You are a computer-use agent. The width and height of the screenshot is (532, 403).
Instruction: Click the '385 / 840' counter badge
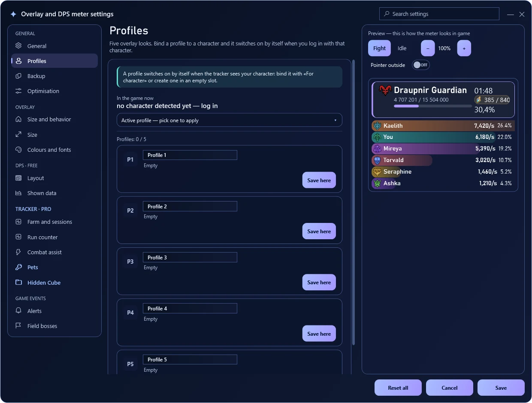click(492, 100)
